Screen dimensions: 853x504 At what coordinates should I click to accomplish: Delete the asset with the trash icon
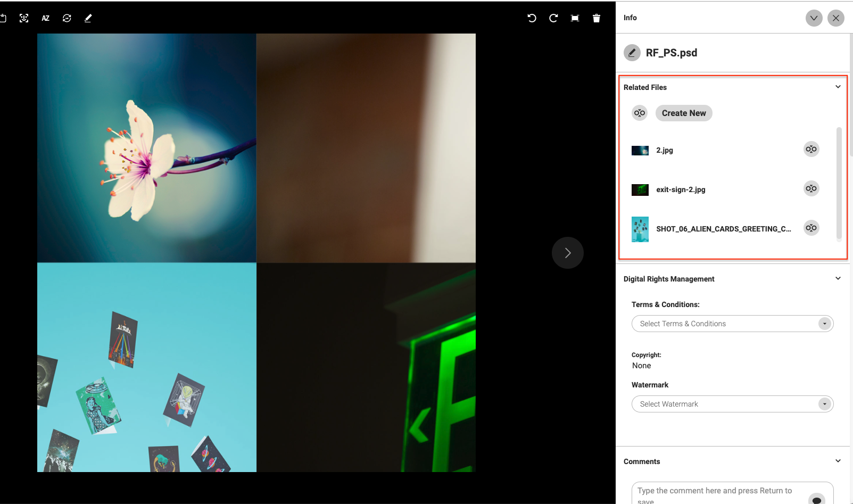coord(597,18)
